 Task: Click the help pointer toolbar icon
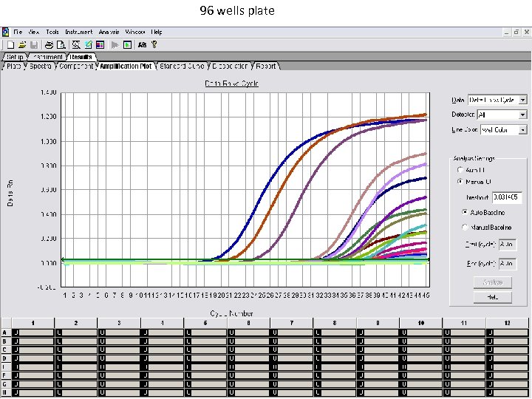tap(154, 45)
